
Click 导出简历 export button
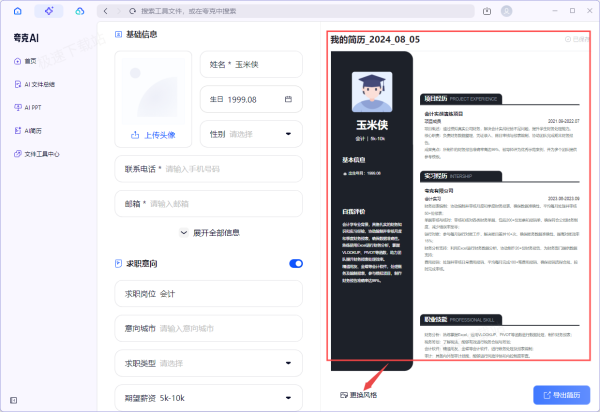click(562, 395)
